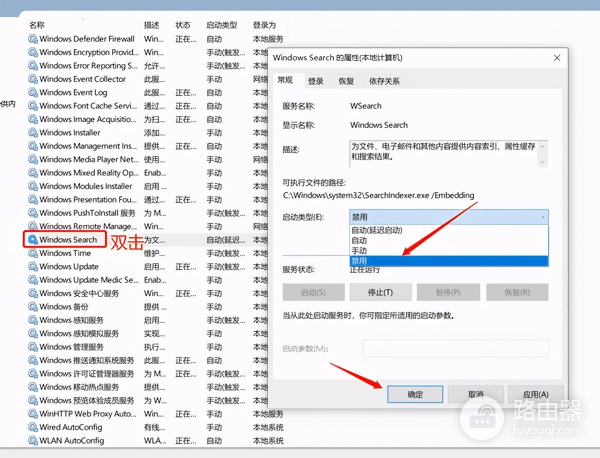Select the icon next to Windows Event Collector
This screenshot has width=600, height=458.
tap(33, 79)
